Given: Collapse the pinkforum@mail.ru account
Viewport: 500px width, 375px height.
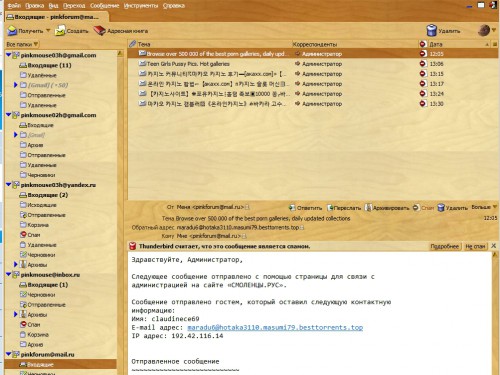Looking at the screenshot, I should pyautogui.click(x=9, y=354).
